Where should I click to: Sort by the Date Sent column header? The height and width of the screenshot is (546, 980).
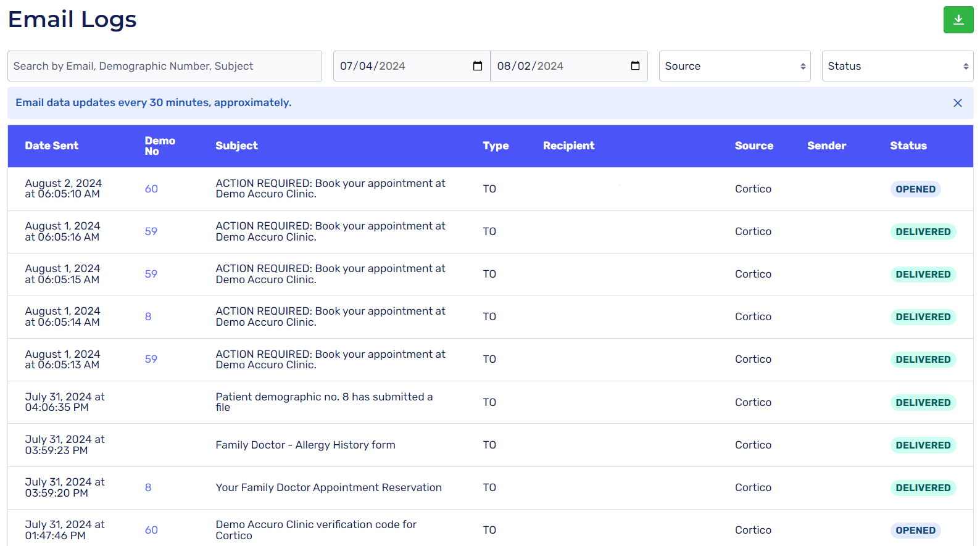(52, 146)
